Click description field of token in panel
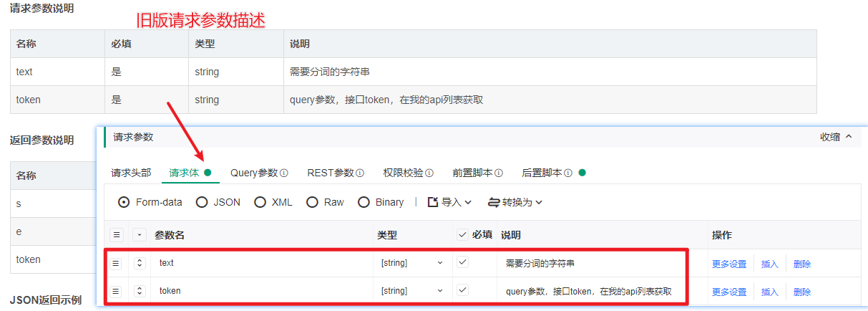Image resolution: width=868 pixels, height=311 pixels. tap(590, 291)
